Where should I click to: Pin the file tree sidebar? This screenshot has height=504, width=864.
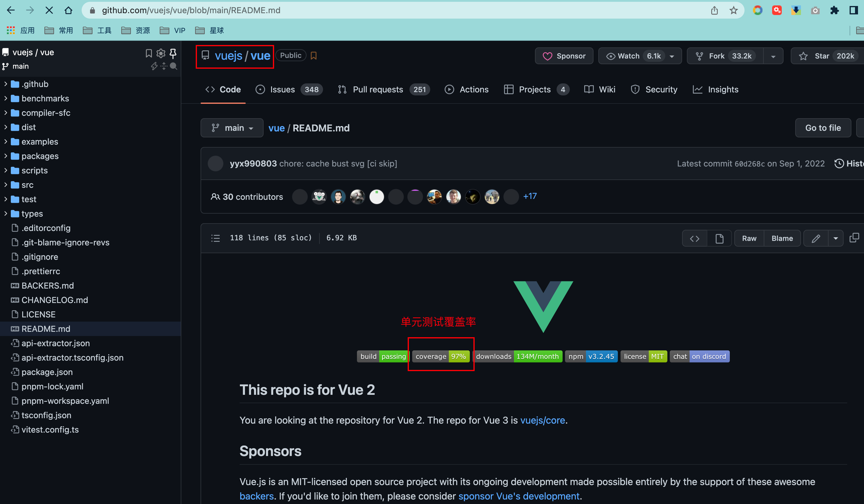[x=173, y=53]
